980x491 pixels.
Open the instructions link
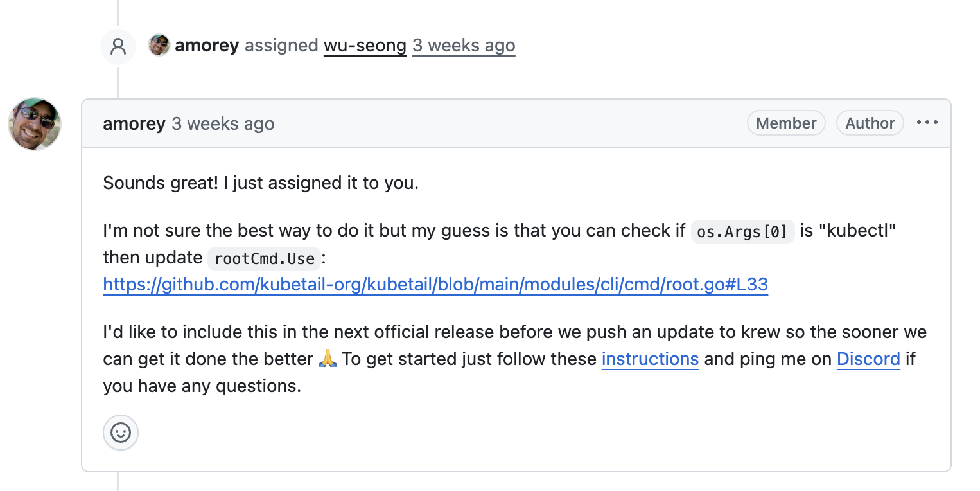(x=650, y=359)
